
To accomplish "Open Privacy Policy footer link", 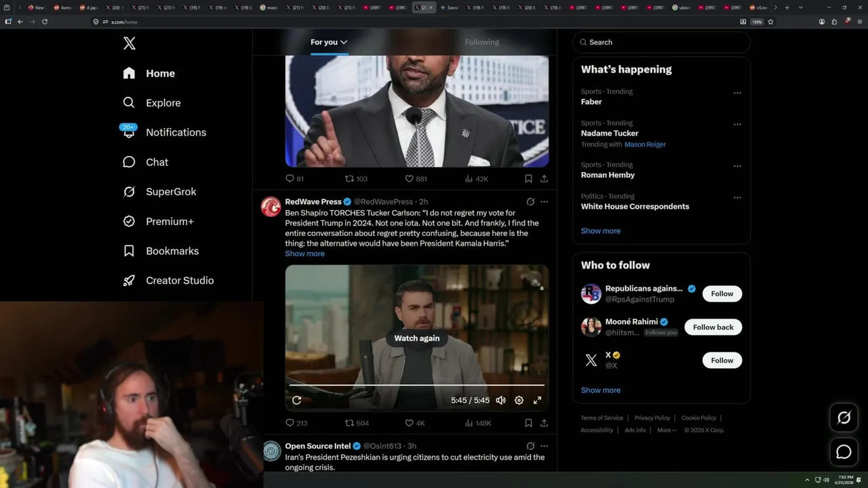I will (652, 418).
